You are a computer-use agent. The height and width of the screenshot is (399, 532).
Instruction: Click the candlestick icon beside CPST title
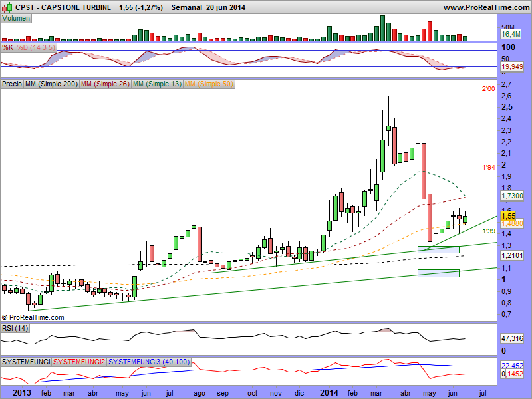(x=7, y=7)
